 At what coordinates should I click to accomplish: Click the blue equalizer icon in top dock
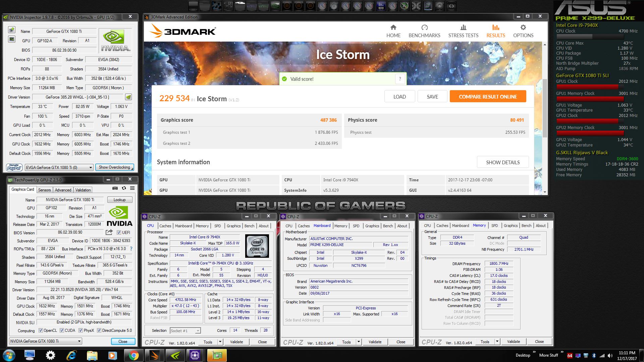tap(381, 5)
